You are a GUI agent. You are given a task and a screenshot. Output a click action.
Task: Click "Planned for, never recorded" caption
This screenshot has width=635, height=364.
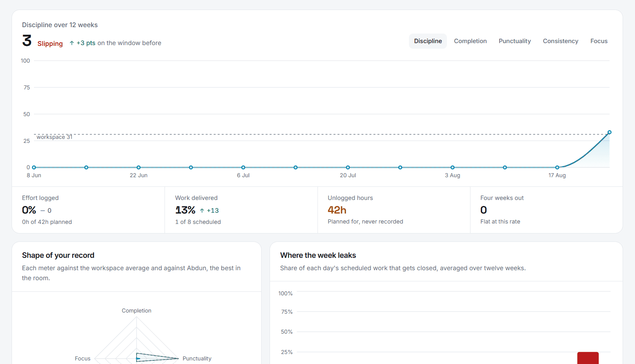365,222
